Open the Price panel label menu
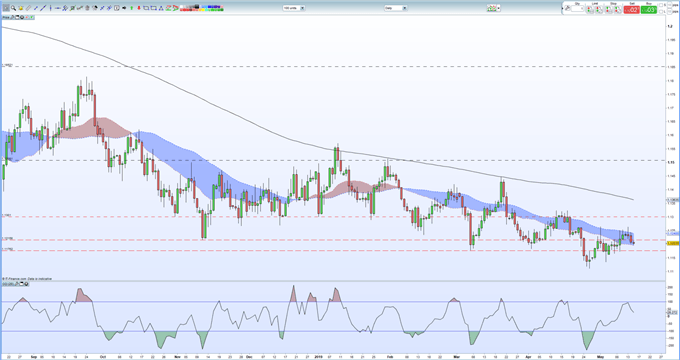The height and width of the screenshot is (360, 680). click(x=6, y=17)
